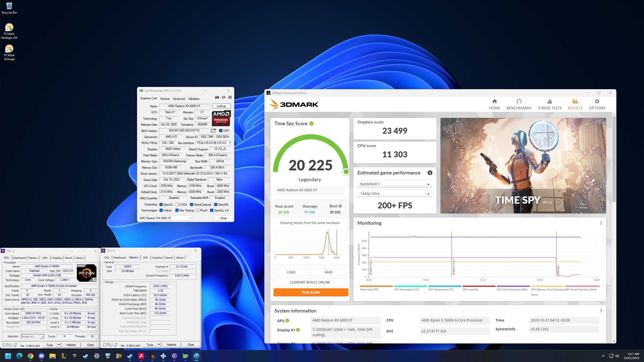644x362 pixels.
Task: Open 3DMark STRESS TESTS section
Action: 549,104
